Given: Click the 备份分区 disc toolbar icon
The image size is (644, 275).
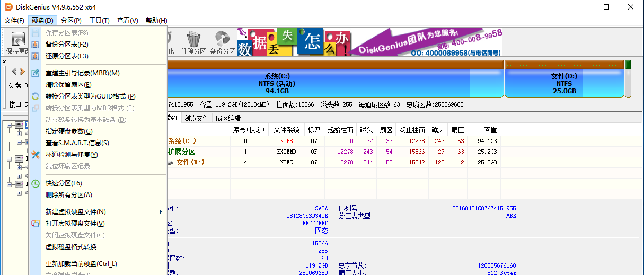Looking at the screenshot, I should coord(222,39).
